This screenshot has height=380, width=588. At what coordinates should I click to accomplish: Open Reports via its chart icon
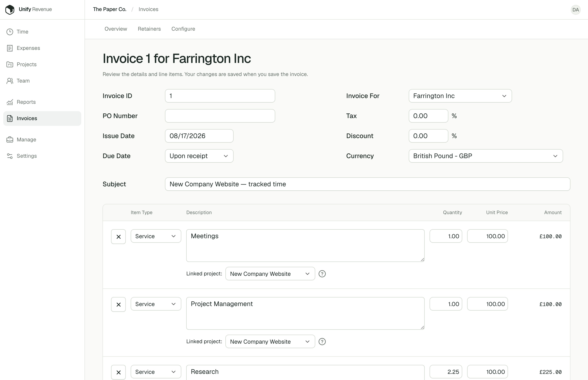[x=10, y=102]
